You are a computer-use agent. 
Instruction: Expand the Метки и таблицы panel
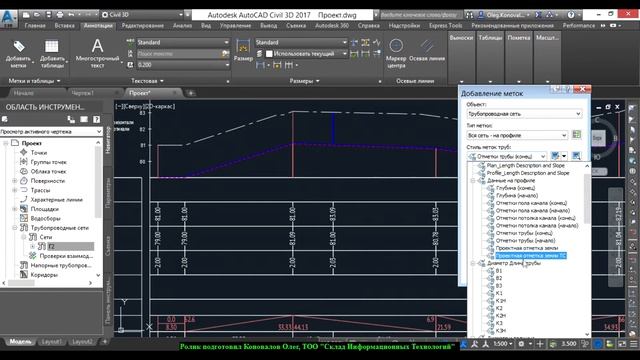click(x=35, y=81)
